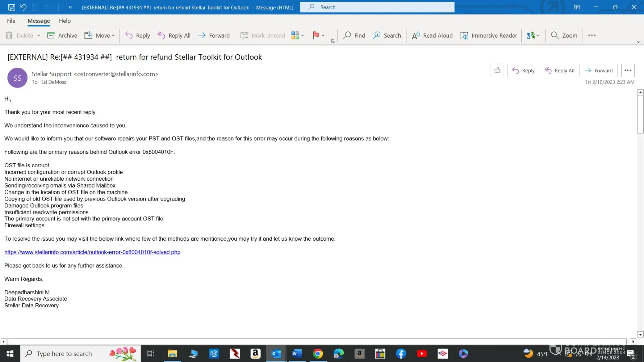Viewport: 644px width, 362px height.
Task: Collapse the ribbon with the chevron
Action: pyautogui.click(x=638, y=42)
